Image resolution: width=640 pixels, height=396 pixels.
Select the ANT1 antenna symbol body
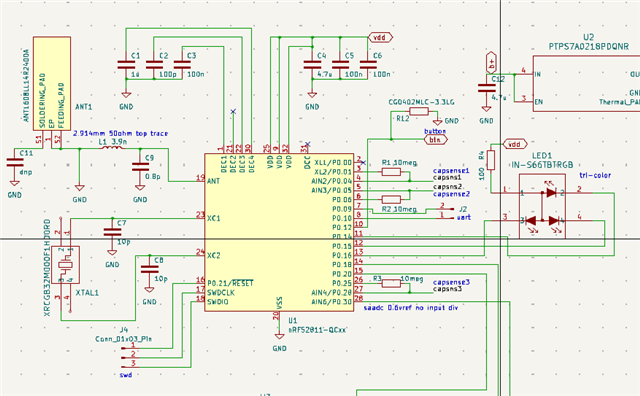click(52, 84)
